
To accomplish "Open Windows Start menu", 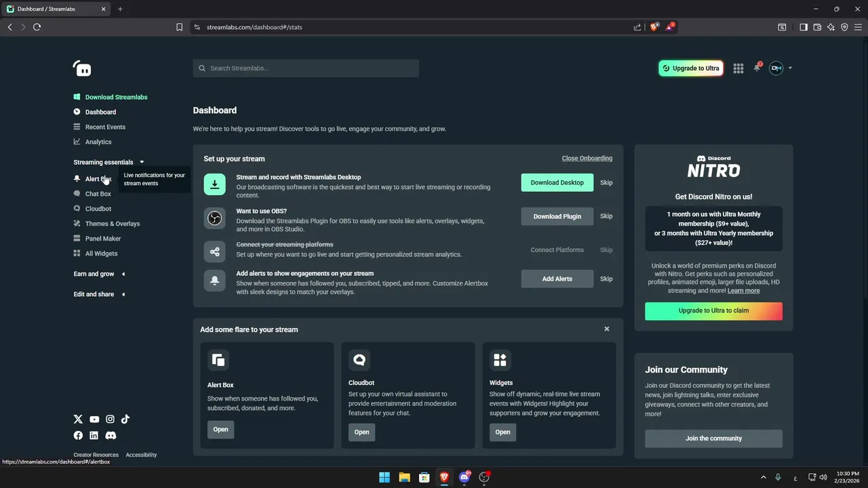I will [384, 477].
